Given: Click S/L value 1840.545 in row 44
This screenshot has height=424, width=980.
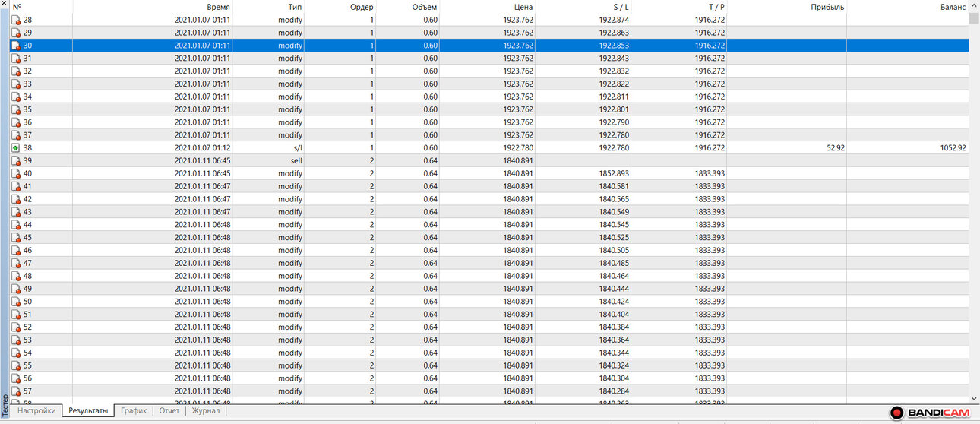Looking at the screenshot, I should [x=614, y=225].
